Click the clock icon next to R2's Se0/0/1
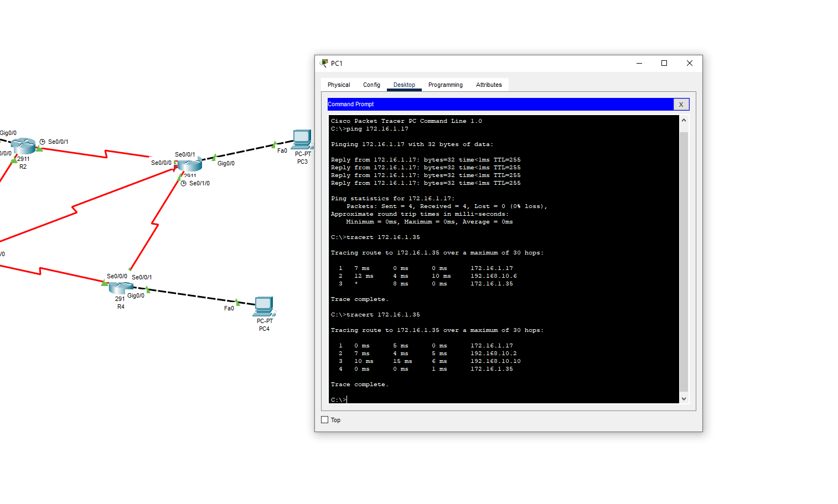 43,142
